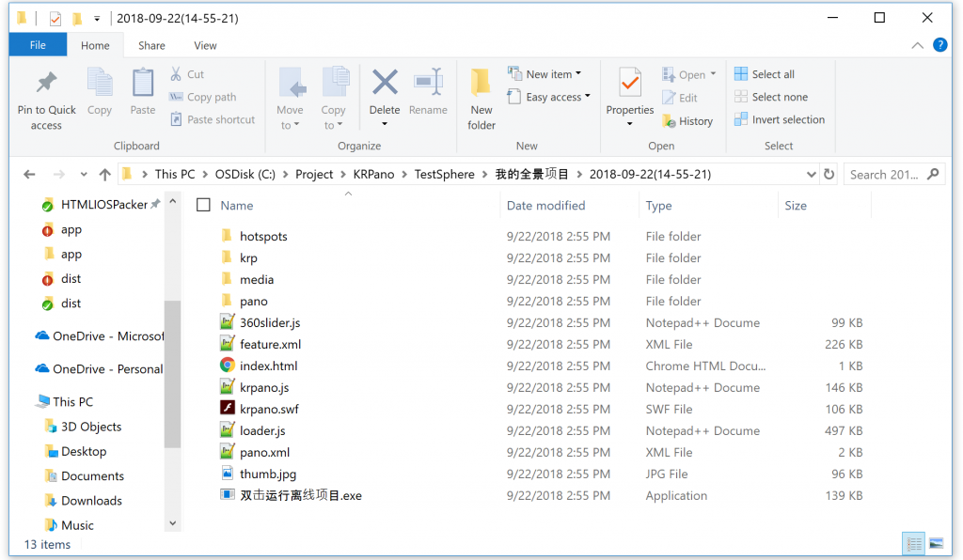The image size is (963, 560).
Task: Click the Delete red X icon
Action: pyautogui.click(x=385, y=82)
